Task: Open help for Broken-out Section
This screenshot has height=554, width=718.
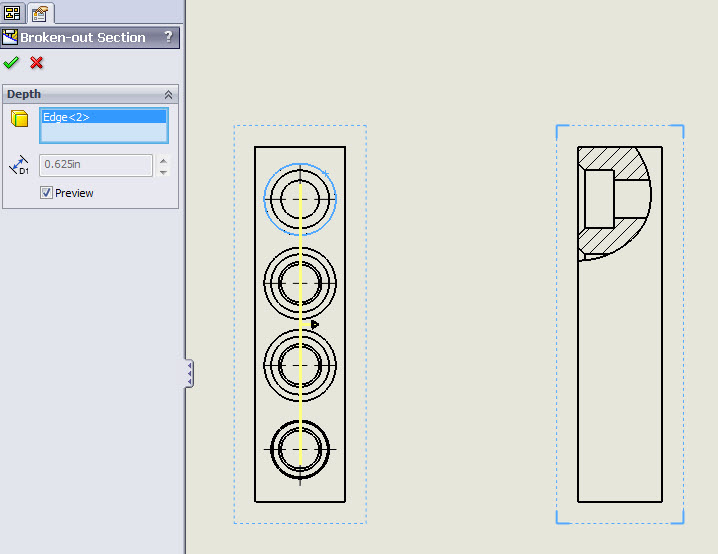Action: click(x=169, y=36)
